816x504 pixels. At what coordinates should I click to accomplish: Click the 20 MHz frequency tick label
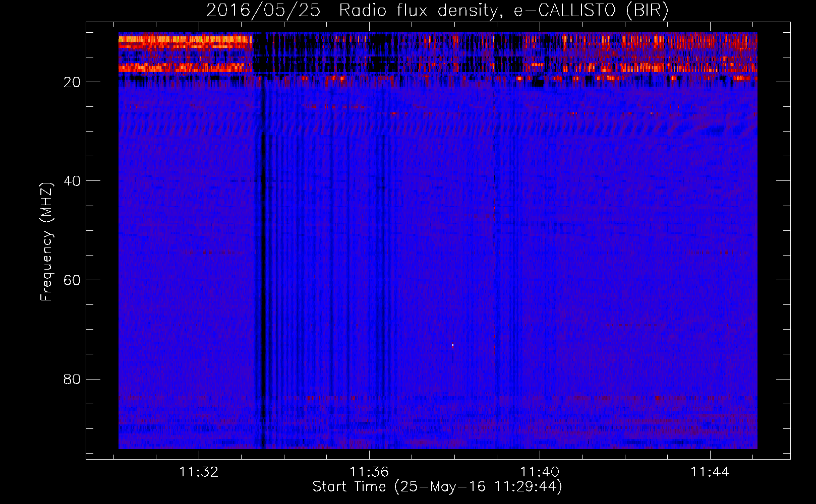click(72, 82)
